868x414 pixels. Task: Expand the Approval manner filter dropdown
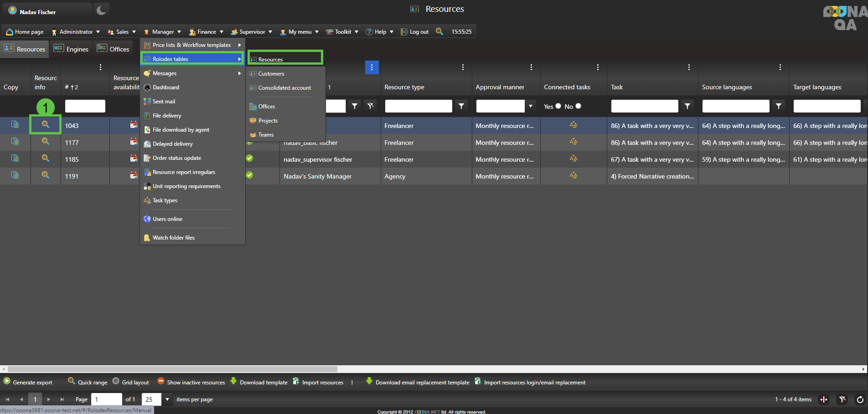tap(530, 106)
